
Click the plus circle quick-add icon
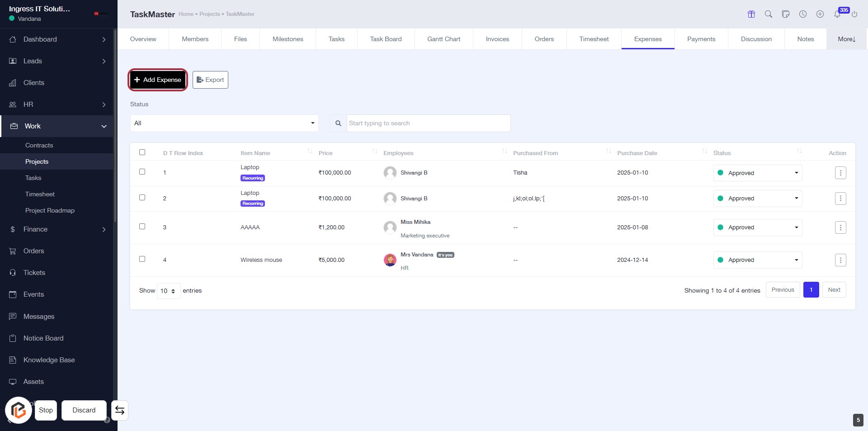[x=820, y=14]
